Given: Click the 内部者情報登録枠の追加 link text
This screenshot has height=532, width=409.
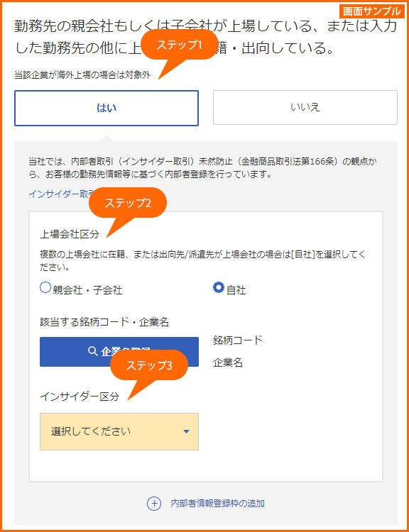Looking at the screenshot, I should (218, 504).
